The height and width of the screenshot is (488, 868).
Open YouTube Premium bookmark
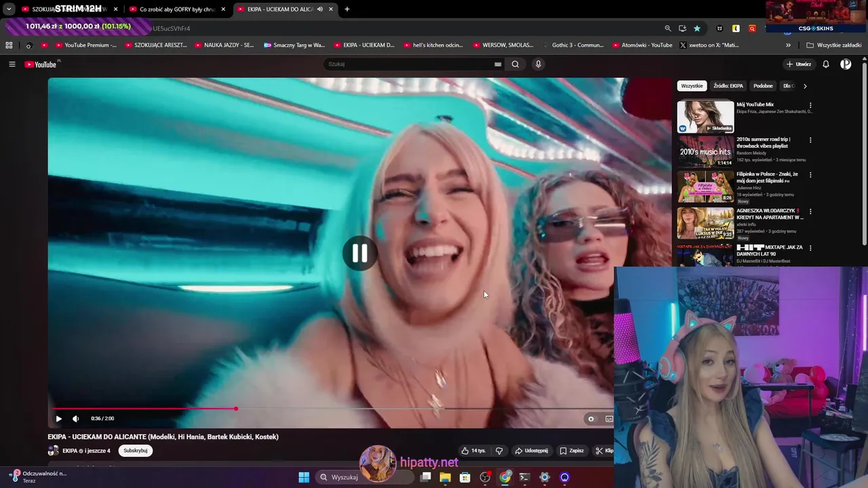click(85, 45)
